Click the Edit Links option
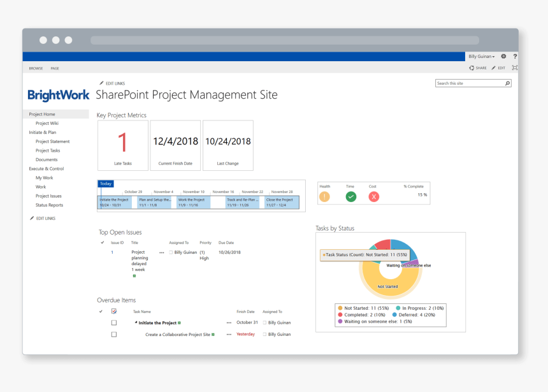This screenshot has height=392, width=548. click(x=115, y=83)
